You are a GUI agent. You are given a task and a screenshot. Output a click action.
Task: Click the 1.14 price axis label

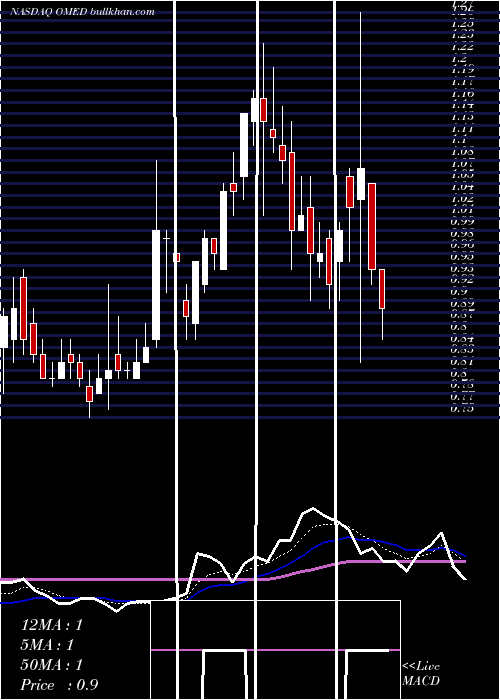coord(462,105)
